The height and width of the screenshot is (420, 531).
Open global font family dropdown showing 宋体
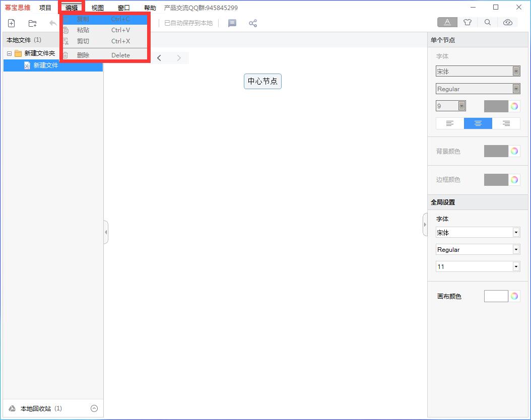[x=478, y=233]
